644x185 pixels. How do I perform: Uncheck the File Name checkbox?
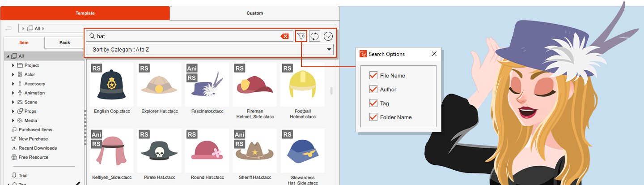tap(373, 75)
